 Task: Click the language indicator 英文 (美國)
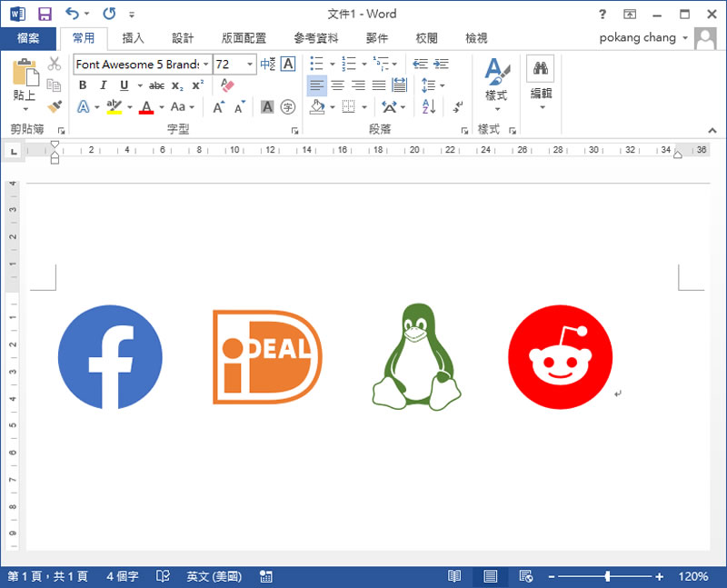(x=214, y=576)
